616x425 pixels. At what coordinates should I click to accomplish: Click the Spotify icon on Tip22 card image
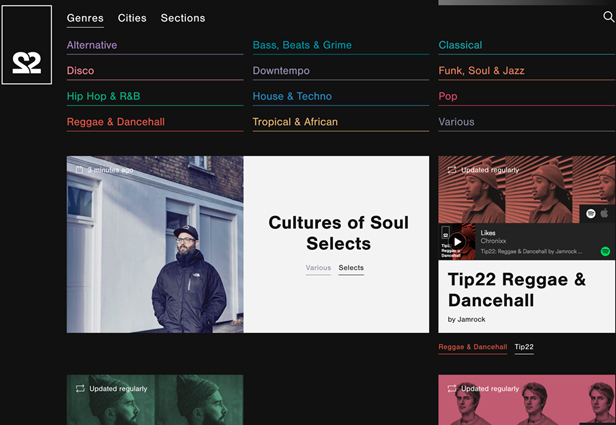pyautogui.click(x=590, y=213)
